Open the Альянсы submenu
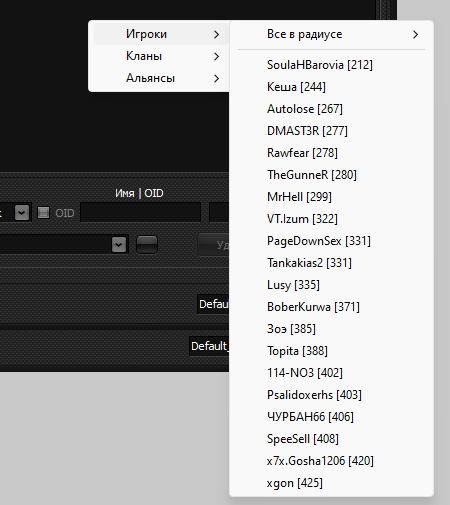450x505 pixels. [161, 78]
